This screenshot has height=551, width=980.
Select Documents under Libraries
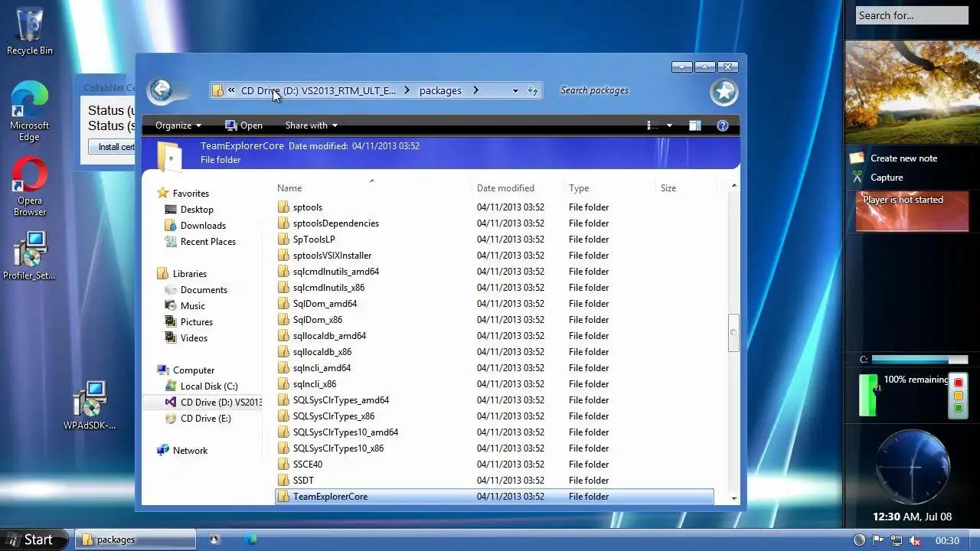204,290
